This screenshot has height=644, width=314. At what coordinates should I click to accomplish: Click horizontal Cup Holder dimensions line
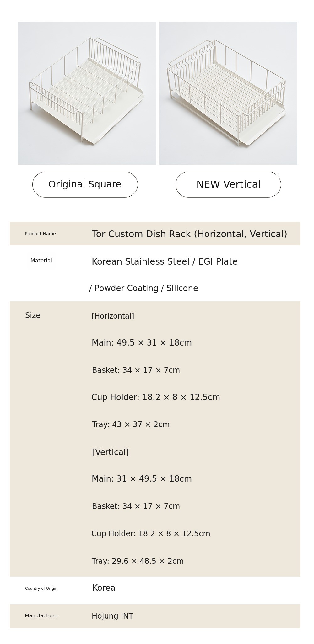pos(155,397)
